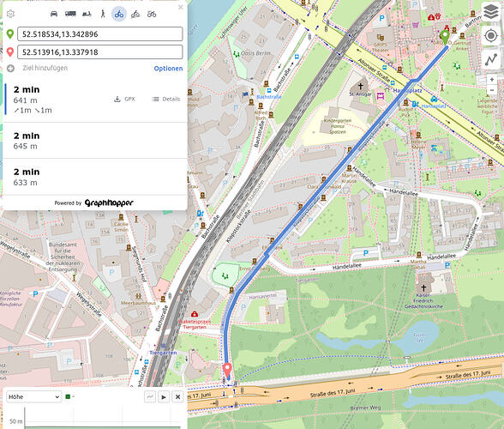Choose the racing bike profile
The image size is (504, 429).
tap(152, 14)
